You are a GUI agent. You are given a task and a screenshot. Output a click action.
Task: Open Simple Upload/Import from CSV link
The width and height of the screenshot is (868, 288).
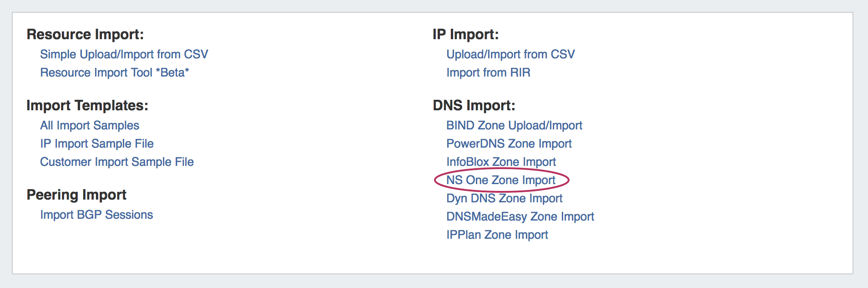pos(124,54)
